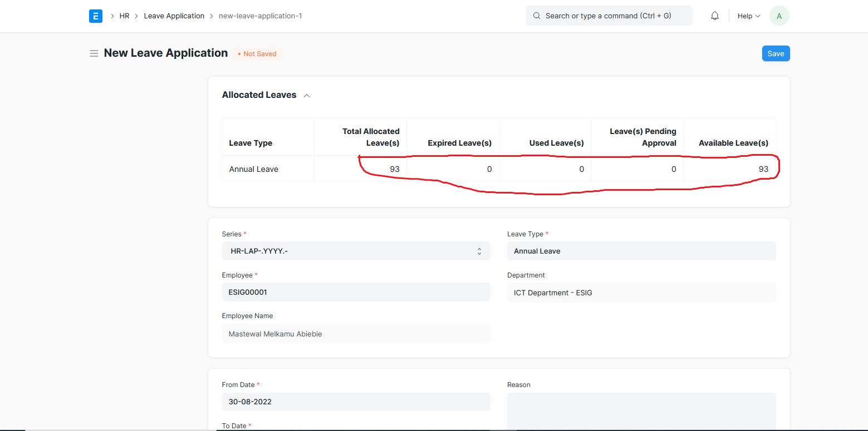Navigate to HR via breadcrumb
The height and width of the screenshot is (431, 868).
coord(125,16)
